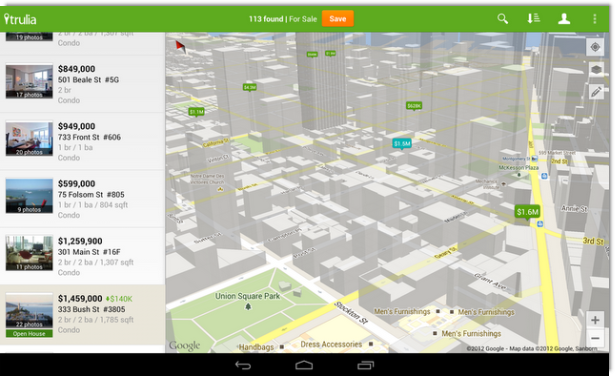The height and width of the screenshot is (376, 615).
Task: Open the three-dot overflow menu
Action: 595,18
